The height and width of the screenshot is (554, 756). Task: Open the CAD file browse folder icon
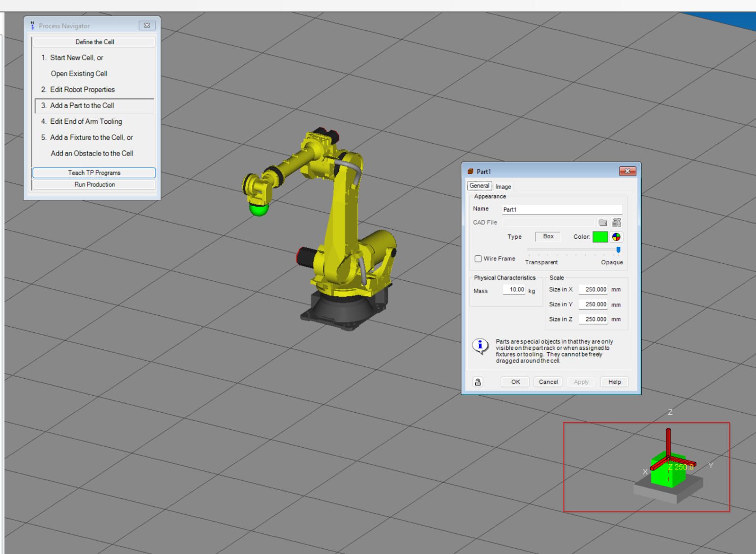tap(602, 222)
